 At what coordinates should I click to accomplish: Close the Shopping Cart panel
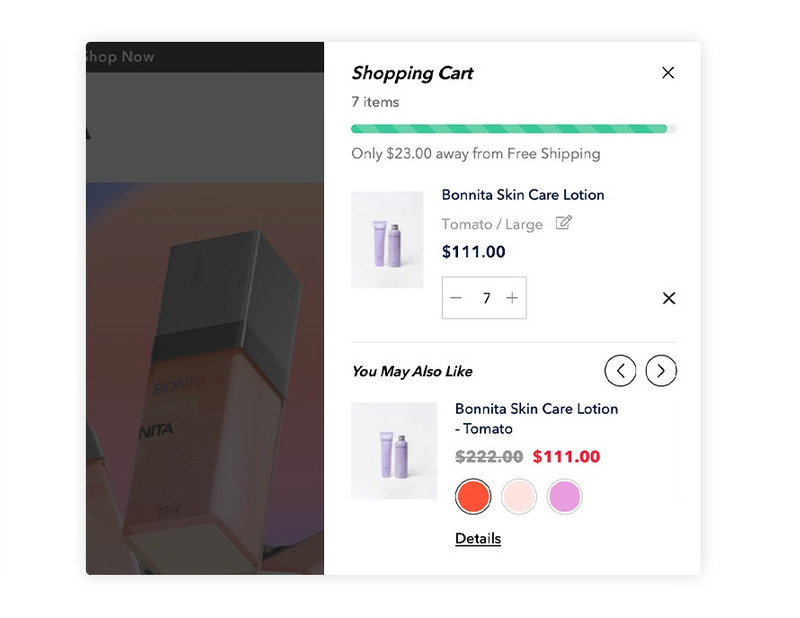pyautogui.click(x=668, y=73)
